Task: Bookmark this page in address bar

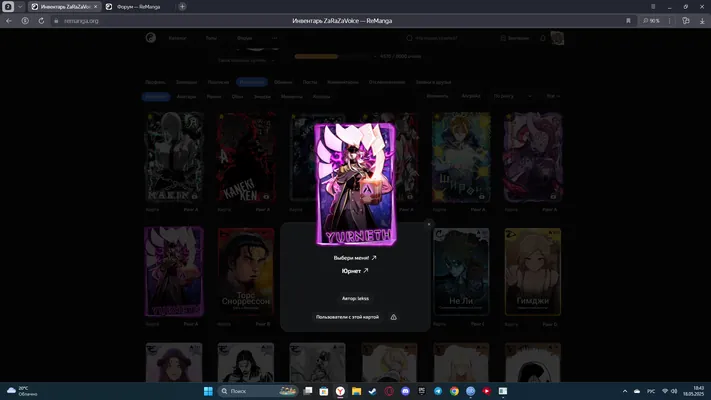Action: pyautogui.click(x=628, y=21)
